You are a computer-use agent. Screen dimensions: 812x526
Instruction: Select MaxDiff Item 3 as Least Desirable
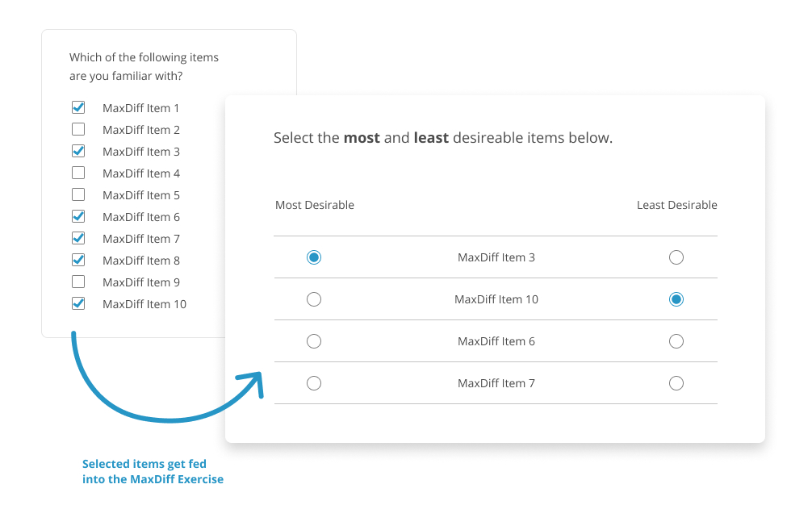(x=676, y=257)
